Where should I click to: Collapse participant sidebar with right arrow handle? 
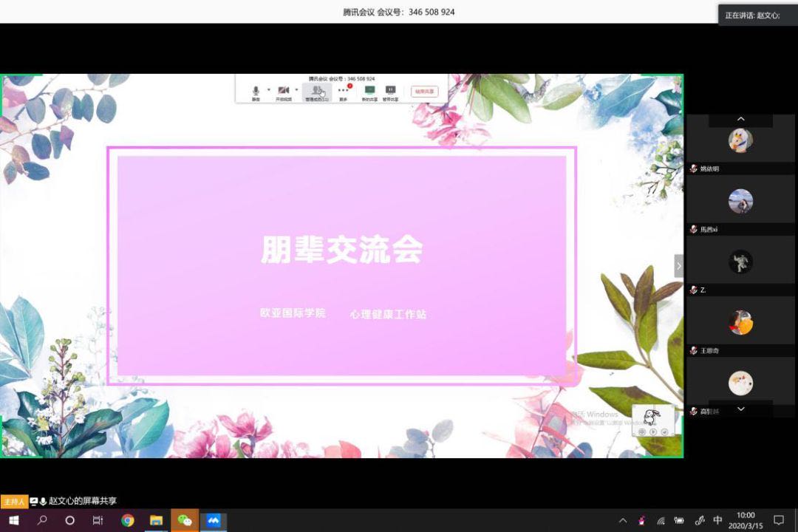(679, 266)
